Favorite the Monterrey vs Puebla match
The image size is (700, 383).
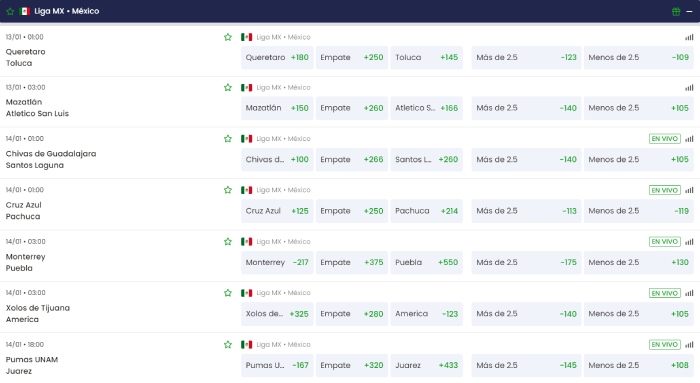point(228,241)
